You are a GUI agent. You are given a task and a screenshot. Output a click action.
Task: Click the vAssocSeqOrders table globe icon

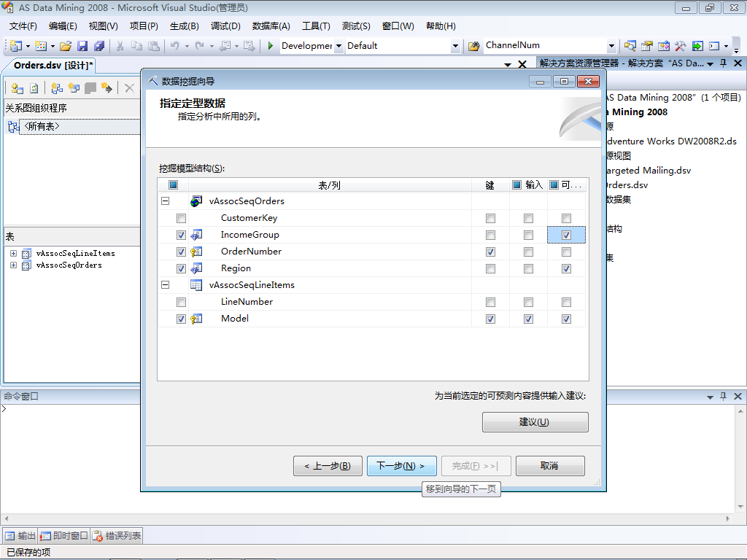pyautogui.click(x=196, y=201)
